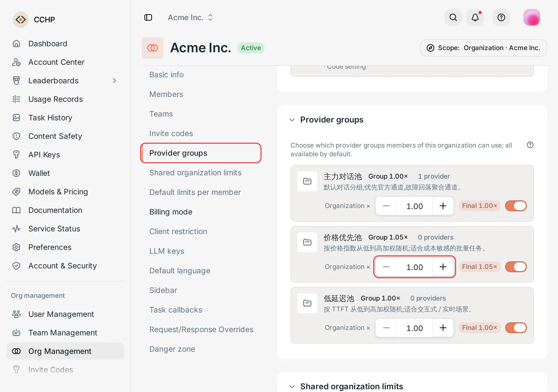Disable the 主力对话池 provider group toggle
The width and height of the screenshot is (558, 392).
point(516,206)
